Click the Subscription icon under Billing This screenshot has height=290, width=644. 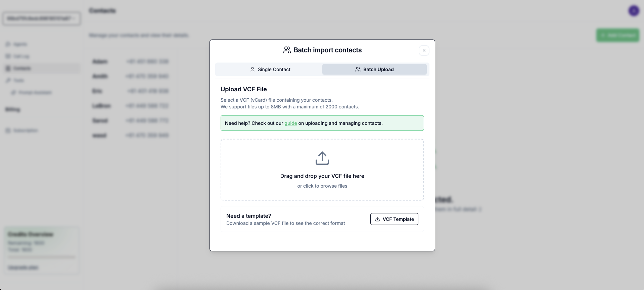(x=8, y=131)
